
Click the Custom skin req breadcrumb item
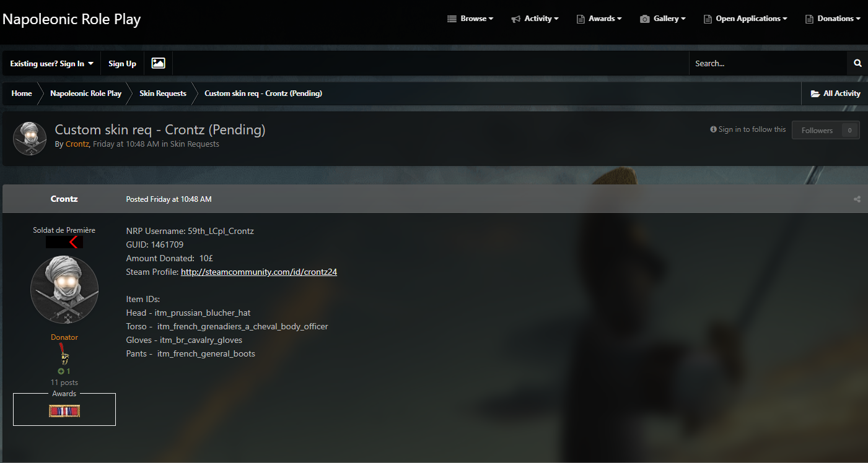263,93
